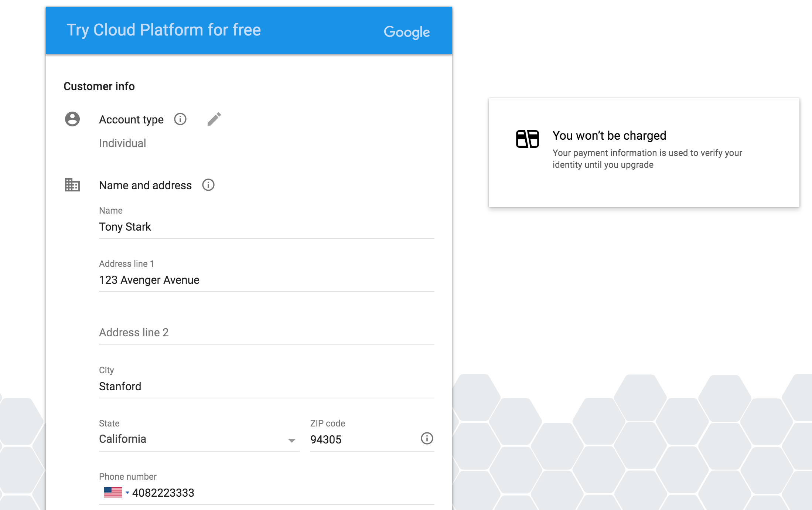Click the building icon next to Name and address
Screen dimensions: 812x510
pos(72,185)
